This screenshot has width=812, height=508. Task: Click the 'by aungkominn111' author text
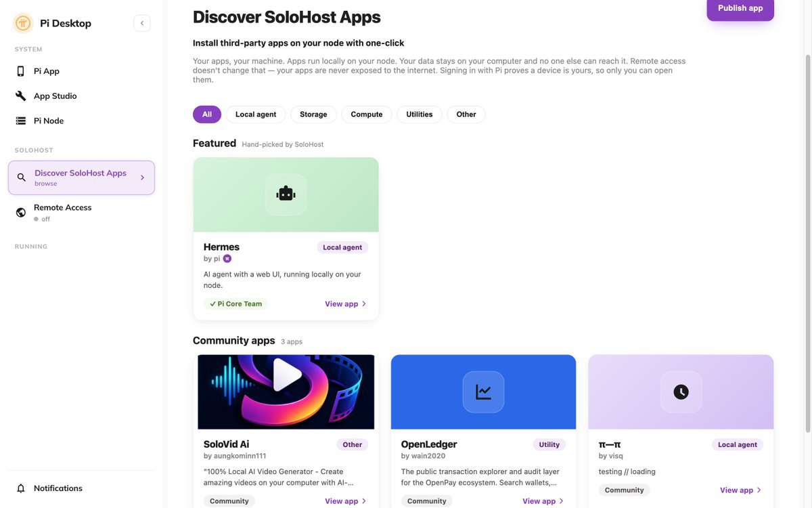pyautogui.click(x=235, y=456)
